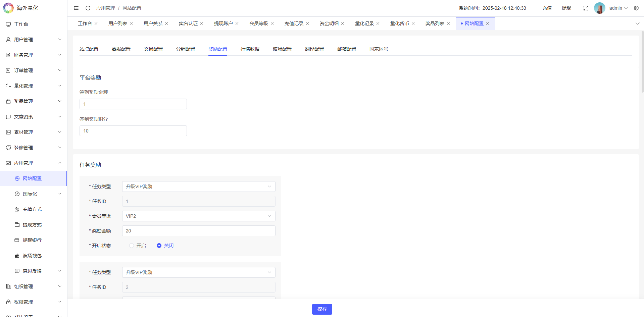This screenshot has height=317, width=644.
Task: Open the 行情数据 tab
Action: tap(250, 49)
